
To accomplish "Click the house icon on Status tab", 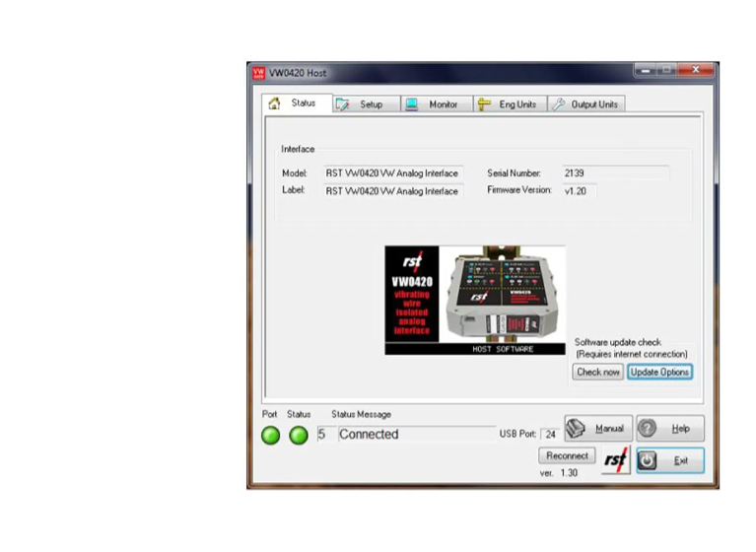I will click(x=274, y=103).
